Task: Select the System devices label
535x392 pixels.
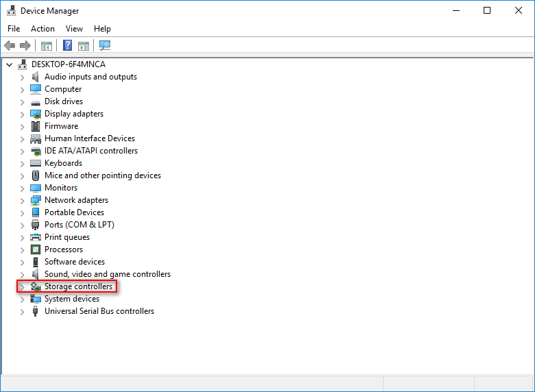Action: coord(72,299)
